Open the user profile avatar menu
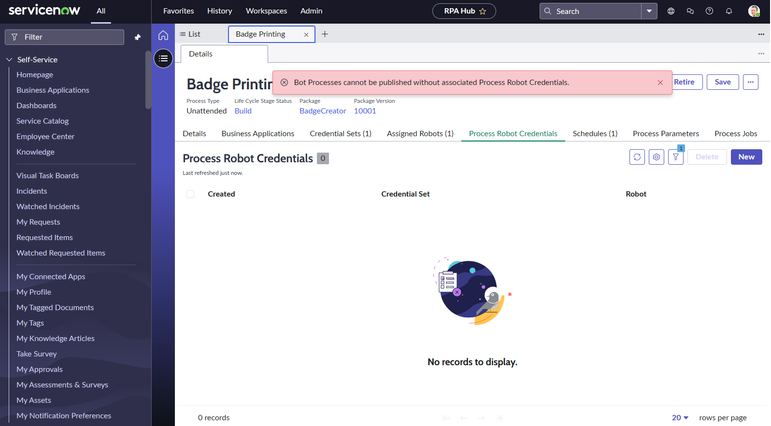771x426 pixels. tap(753, 11)
